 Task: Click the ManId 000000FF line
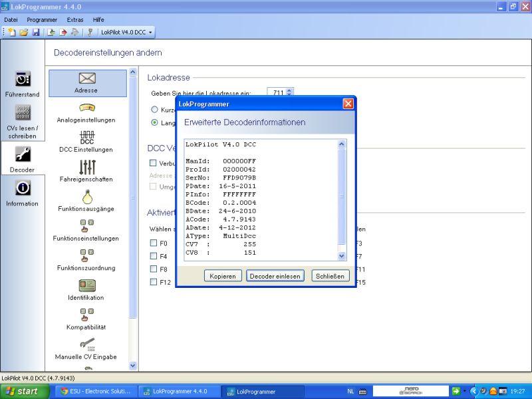[221, 161]
